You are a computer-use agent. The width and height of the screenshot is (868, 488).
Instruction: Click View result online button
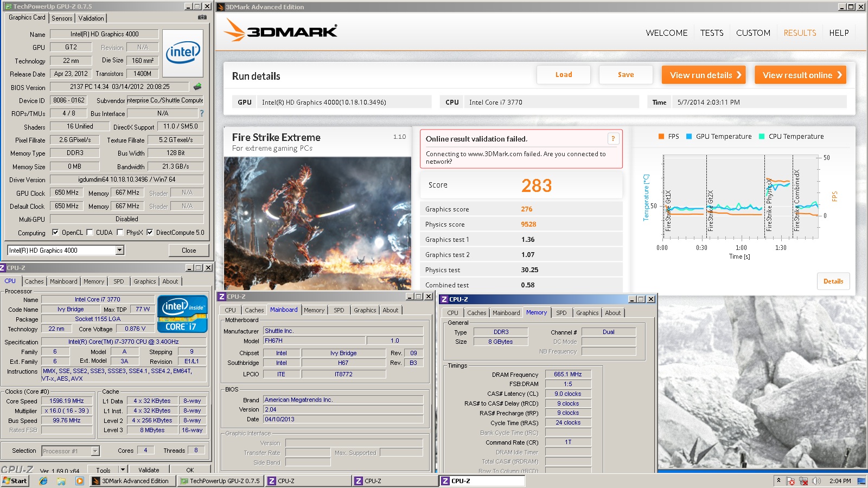[800, 75]
